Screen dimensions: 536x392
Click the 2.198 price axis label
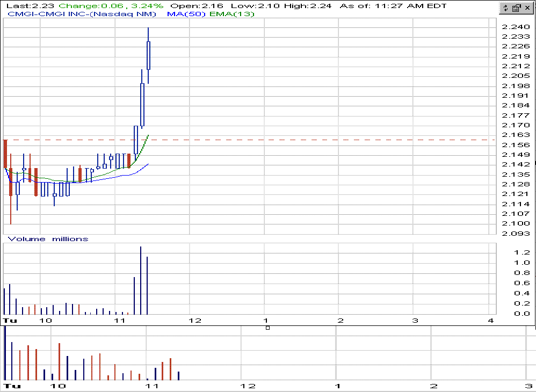click(x=516, y=86)
